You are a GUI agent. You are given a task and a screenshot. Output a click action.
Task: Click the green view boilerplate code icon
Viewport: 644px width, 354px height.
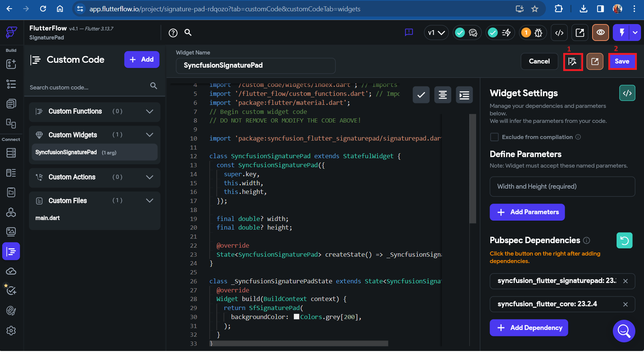click(x=627, y=93)
